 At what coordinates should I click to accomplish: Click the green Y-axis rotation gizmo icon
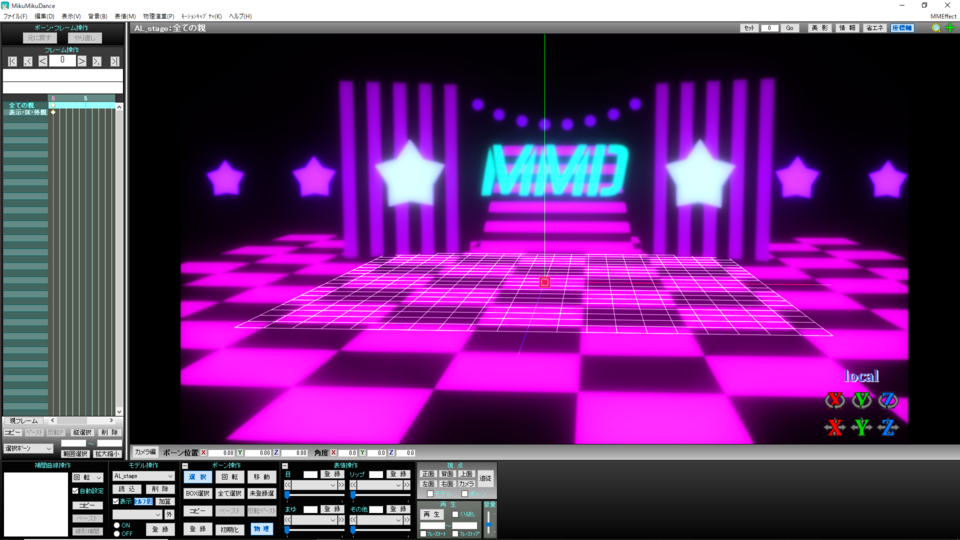[861, 401]
